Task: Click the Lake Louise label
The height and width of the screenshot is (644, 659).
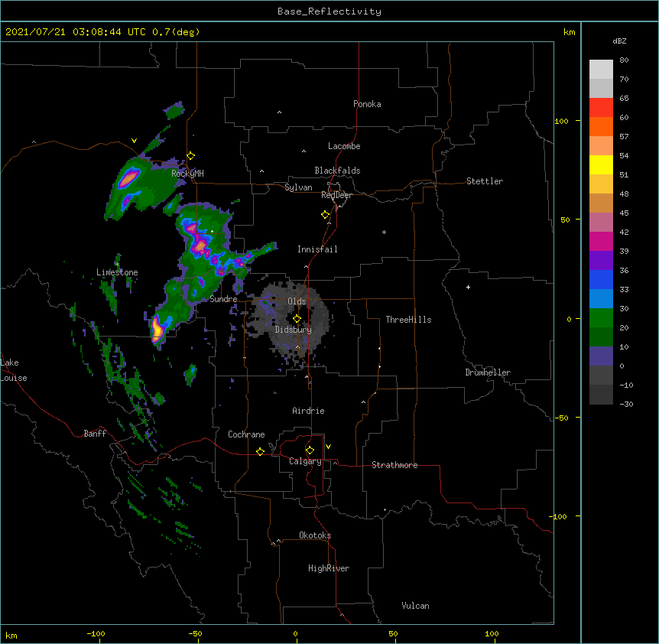Action: tap(14, 370)
